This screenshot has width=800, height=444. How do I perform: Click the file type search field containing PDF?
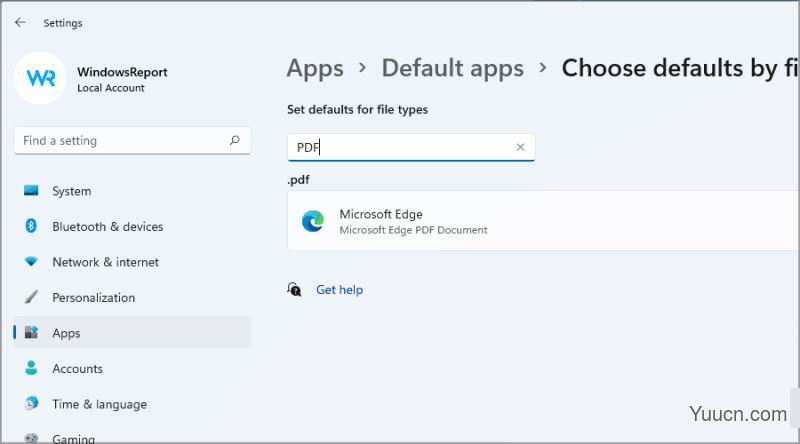[x=411, y=147]
